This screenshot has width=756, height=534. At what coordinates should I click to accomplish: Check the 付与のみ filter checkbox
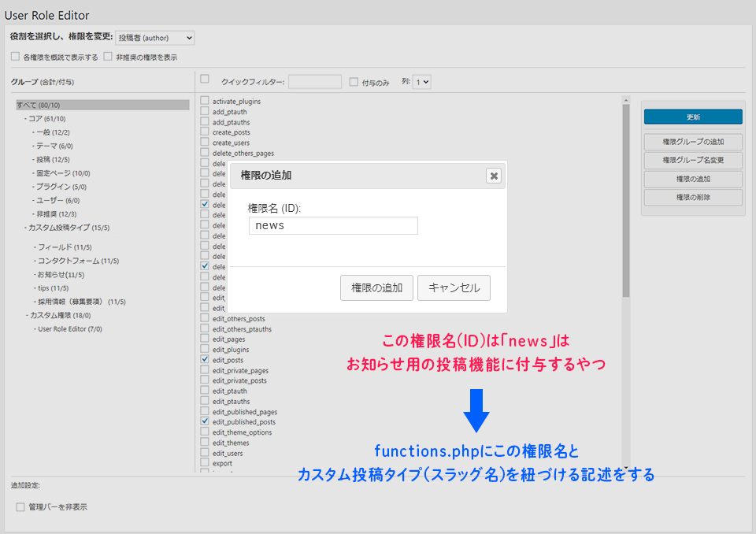point(354,82)
